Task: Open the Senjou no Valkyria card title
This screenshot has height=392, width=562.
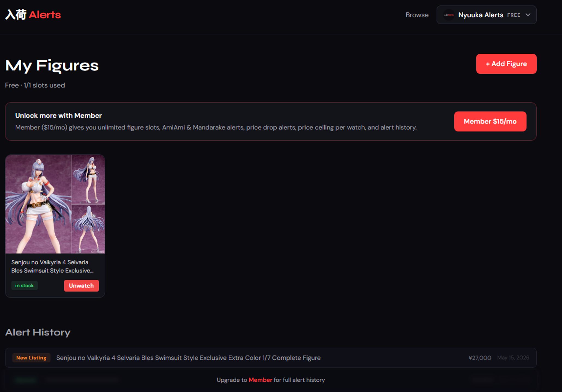Action: coord(52,266)
